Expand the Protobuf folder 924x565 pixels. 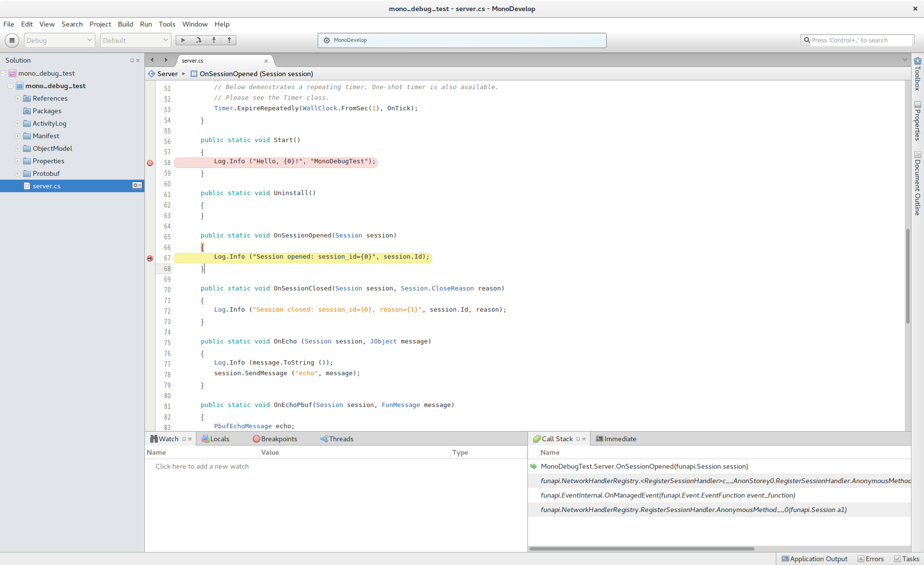(x=17, y=173)
